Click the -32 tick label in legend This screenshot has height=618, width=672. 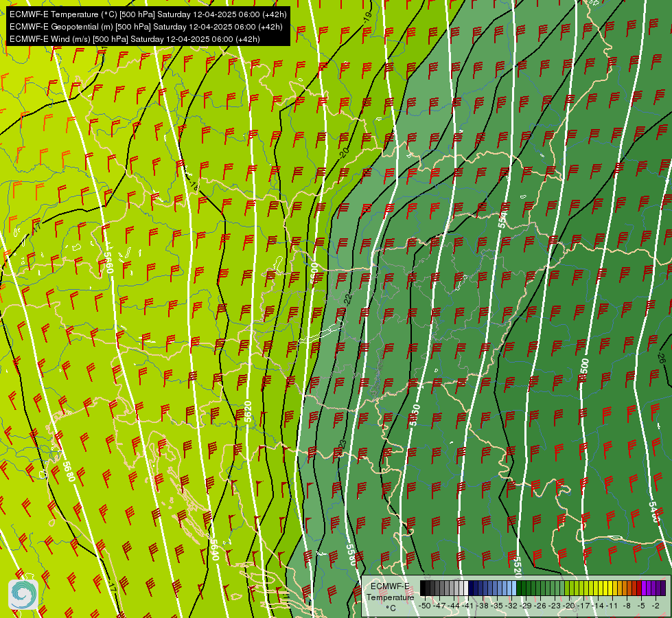click(511, 606)
